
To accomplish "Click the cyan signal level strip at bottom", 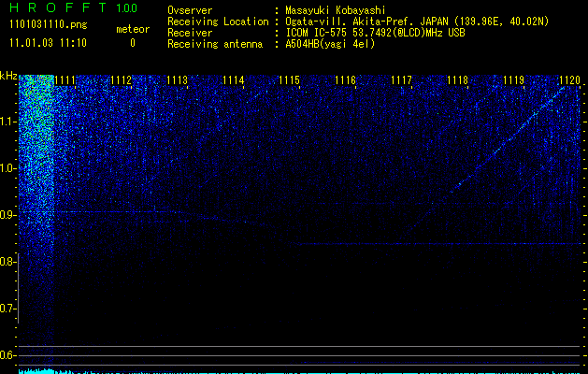I will pyautogui.click(x=300, y=371).
